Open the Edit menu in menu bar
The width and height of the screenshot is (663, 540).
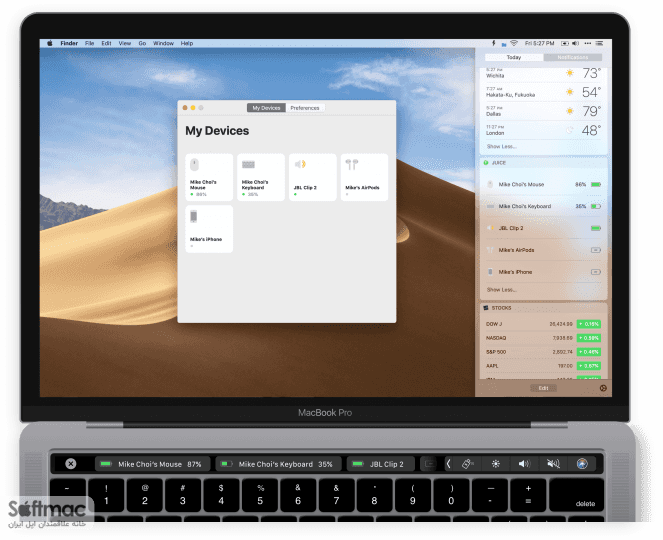coord(106,43)
